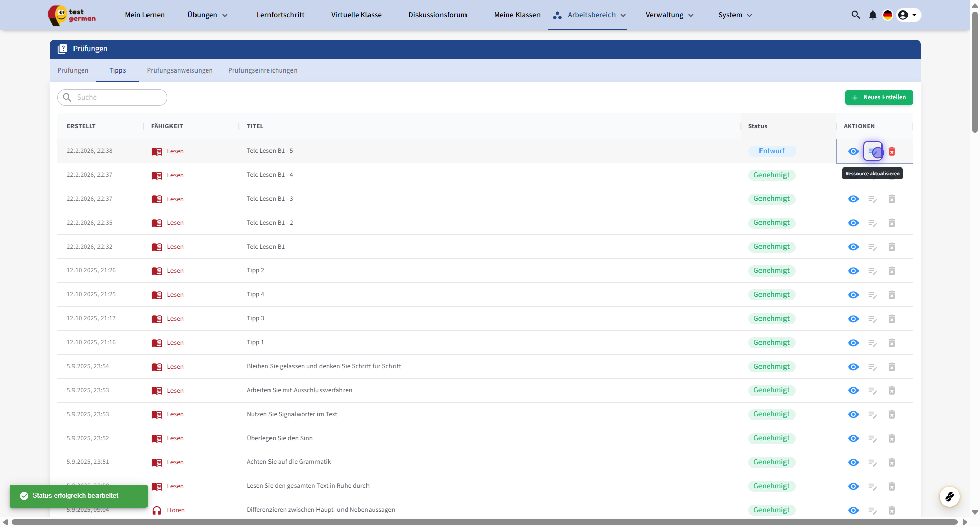Open the Lernfortschritt menu item

(x=280, y=15)
